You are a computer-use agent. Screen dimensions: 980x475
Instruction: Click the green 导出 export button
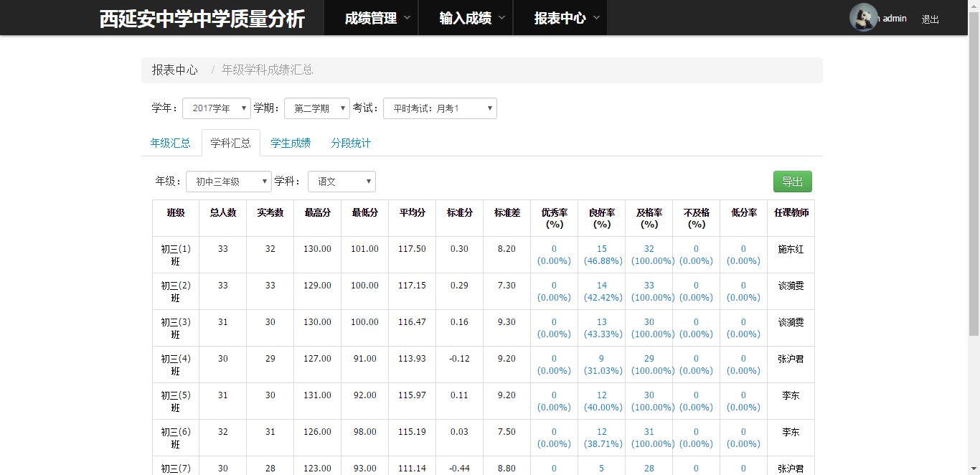pos(792,182)
